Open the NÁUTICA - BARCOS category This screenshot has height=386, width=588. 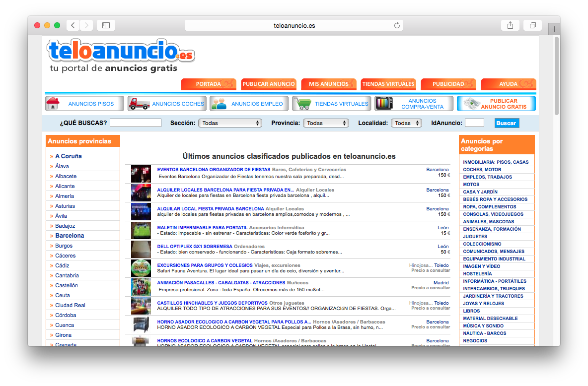click(485, 333)
